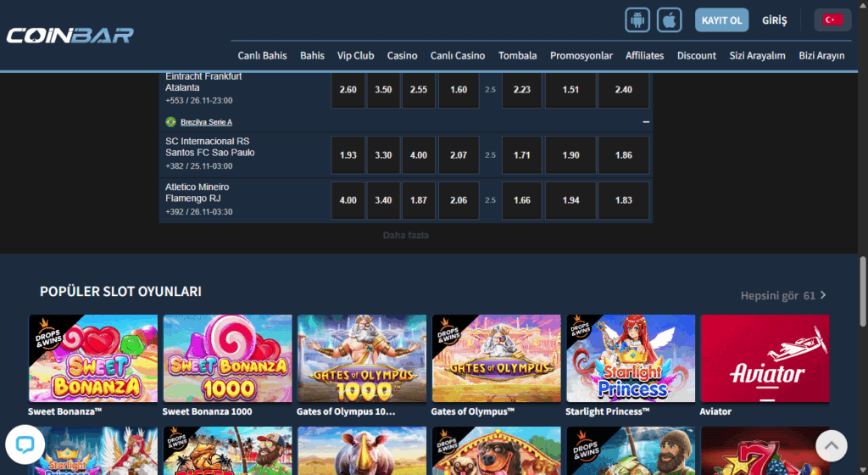Click the Brazil flag icon beside Serie A
Image resolution: width=868 pixels, height=475 pixels.
pyautogui.click(x=170, y=122)
